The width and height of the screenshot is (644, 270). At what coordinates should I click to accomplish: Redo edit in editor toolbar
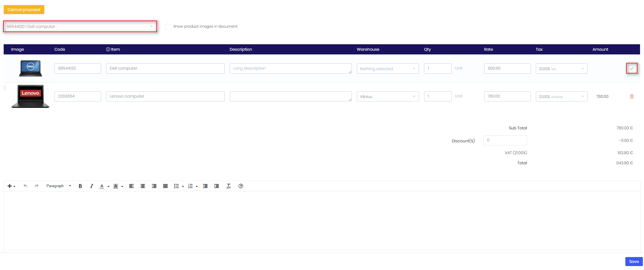[x=37, y=186]
